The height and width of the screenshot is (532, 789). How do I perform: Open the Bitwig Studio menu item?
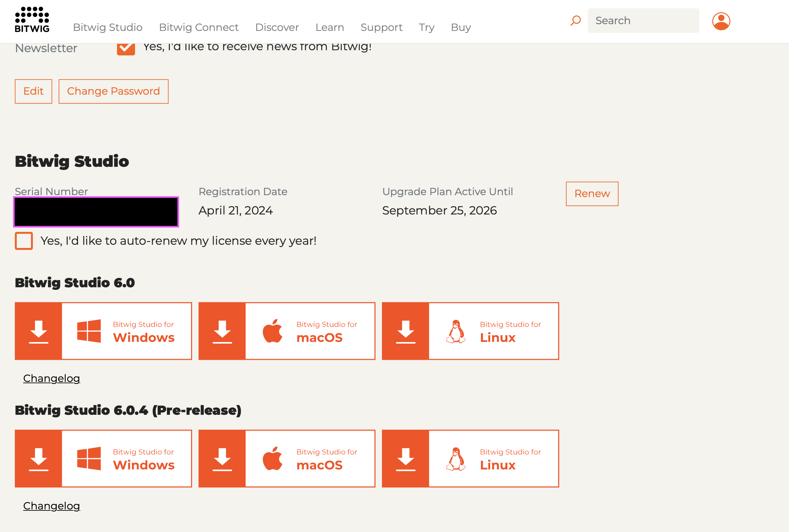point(108,27)
